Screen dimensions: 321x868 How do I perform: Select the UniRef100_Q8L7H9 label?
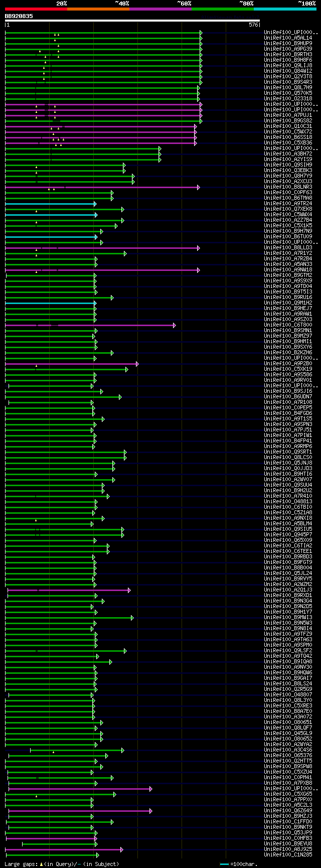pyautogui.click(x=288, y=88)
